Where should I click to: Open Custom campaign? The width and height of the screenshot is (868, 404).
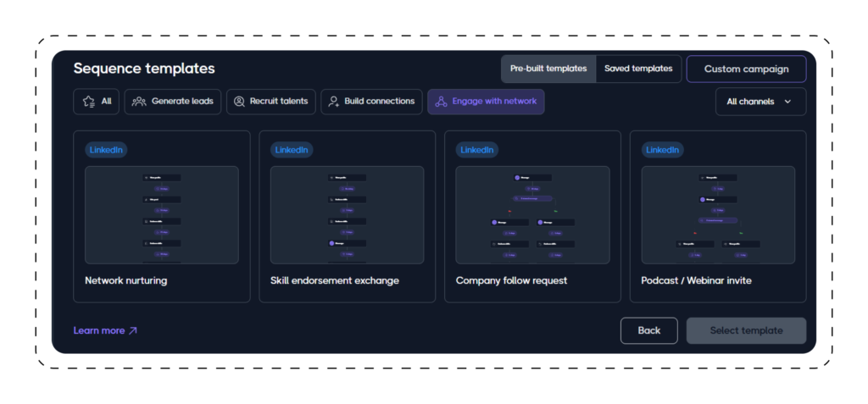(x=746, y=69)
